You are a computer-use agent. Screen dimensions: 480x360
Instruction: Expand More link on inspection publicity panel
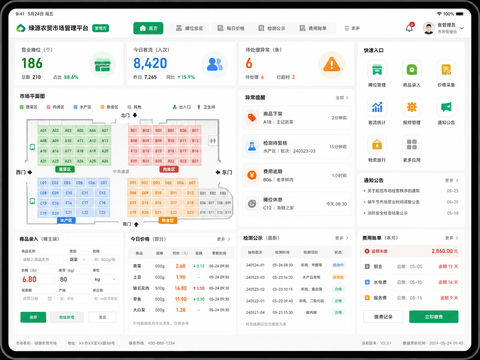pyautogui.click(x=342, y=238)
